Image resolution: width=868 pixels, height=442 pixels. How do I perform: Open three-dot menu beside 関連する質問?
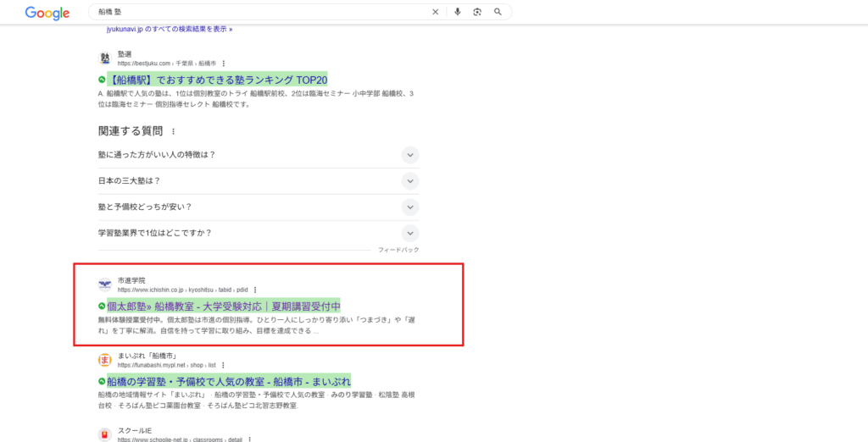(x=174, y=131)
